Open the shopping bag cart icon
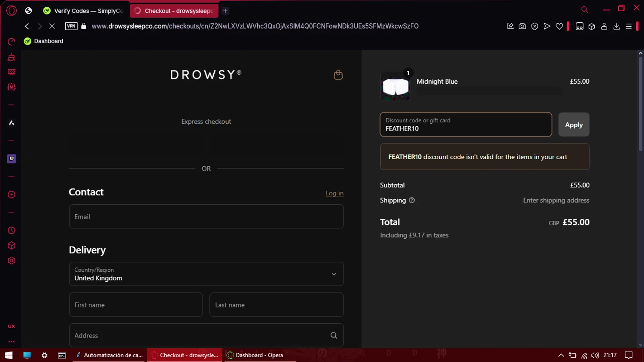 (x=338, y=75)
